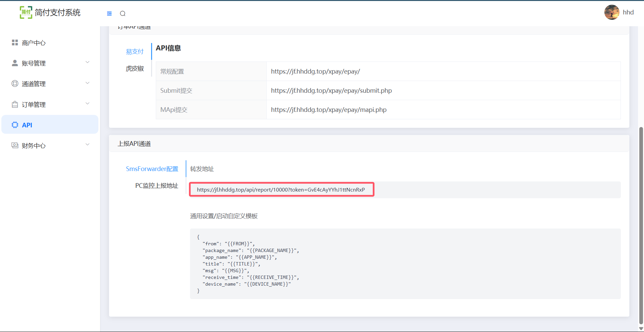Click the 订单管理 bag icon
The image size is (644, 332).
click(15, 105)
